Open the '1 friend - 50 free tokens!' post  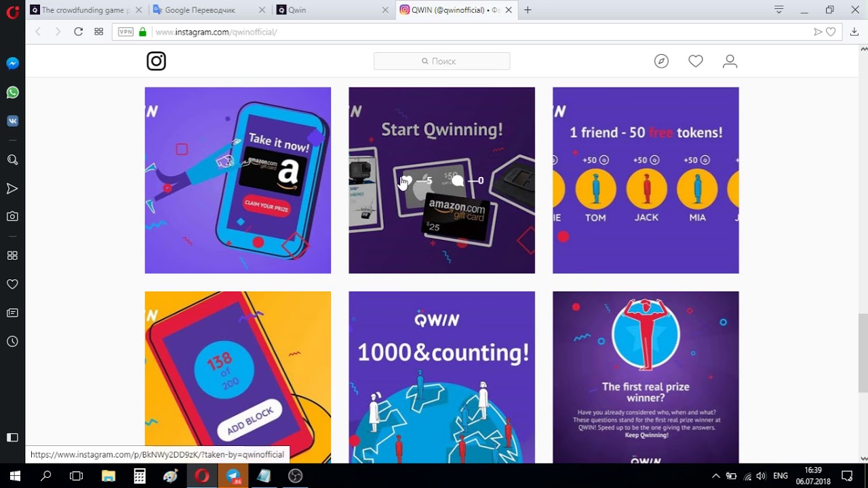tap(646, 180)
